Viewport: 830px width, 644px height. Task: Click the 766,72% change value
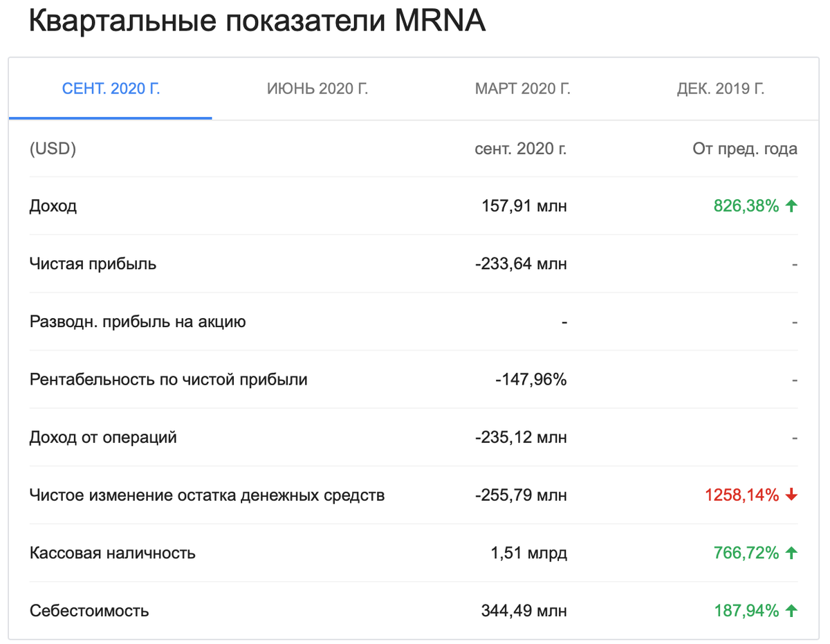746,553
